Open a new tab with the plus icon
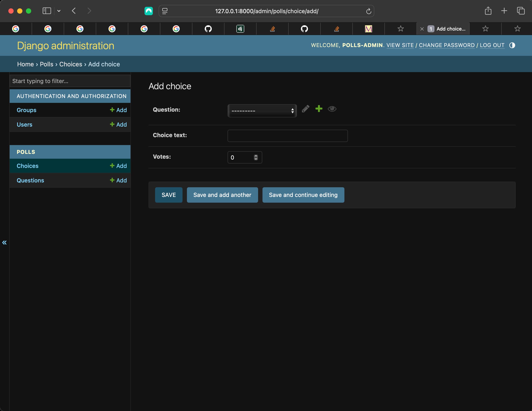The height and width of the screenshot is (411, 532). tap(504, 11)
